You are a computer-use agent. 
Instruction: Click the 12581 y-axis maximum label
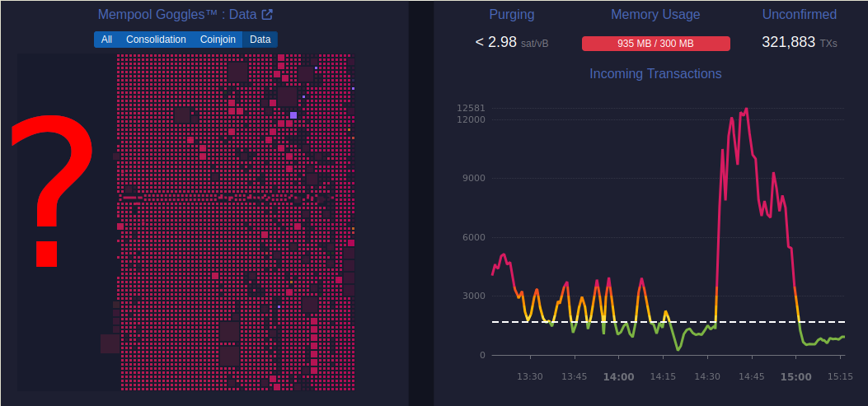(x=469, y=108)
